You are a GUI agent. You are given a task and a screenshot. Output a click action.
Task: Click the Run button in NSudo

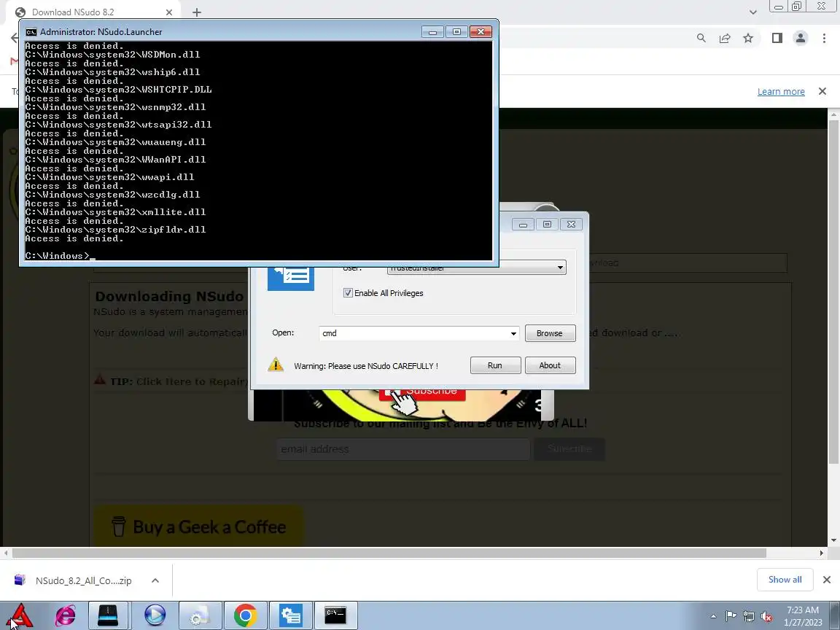495,365
